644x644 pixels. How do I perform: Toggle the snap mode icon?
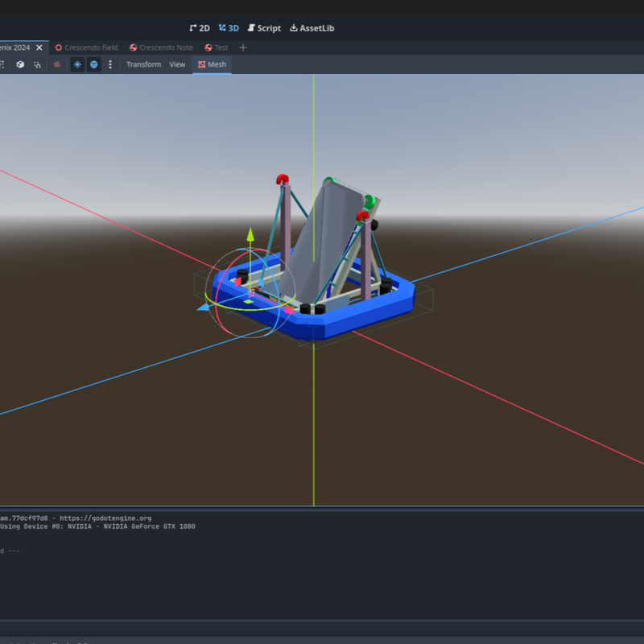(37, 64)
